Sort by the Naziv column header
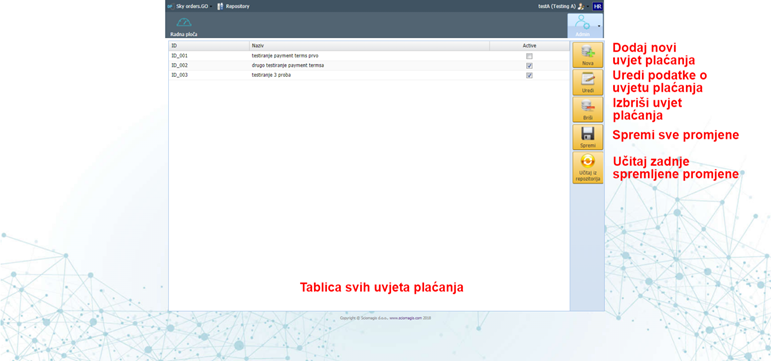This screenshot has width=771, height=361. click(x=369, y=46)
